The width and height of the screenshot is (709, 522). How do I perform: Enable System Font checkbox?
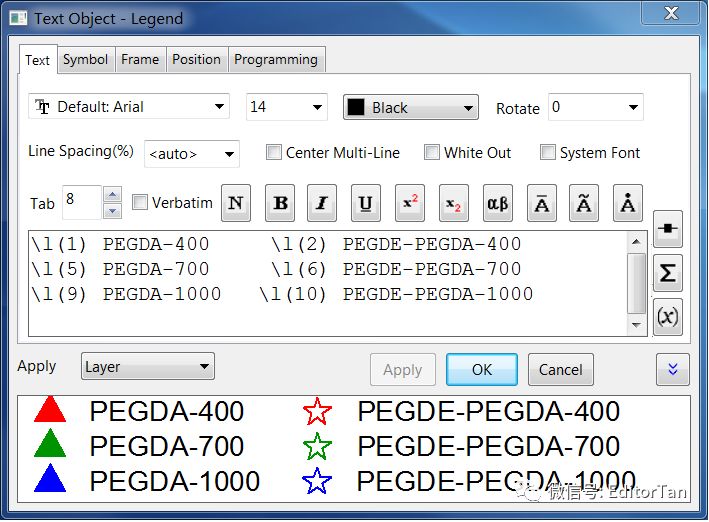[x=548, y=152]
